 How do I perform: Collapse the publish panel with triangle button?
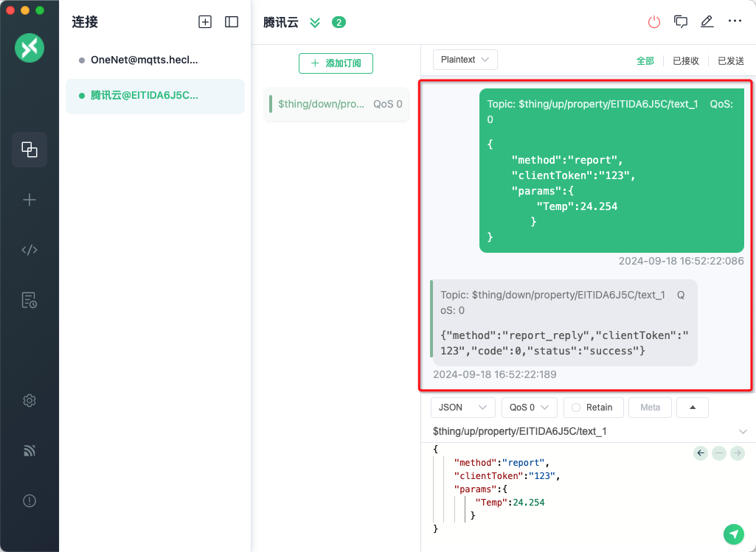(692, 408)
